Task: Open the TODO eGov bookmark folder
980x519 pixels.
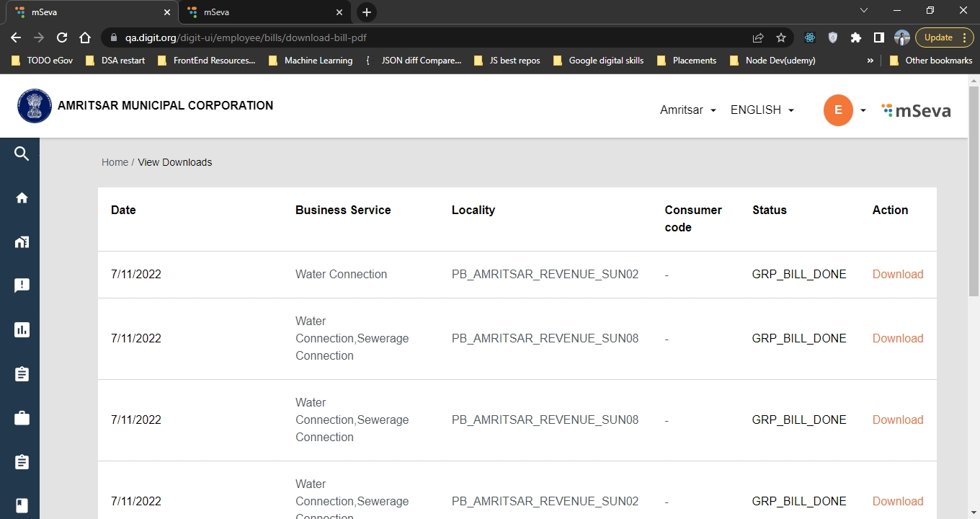Action: tap(43, 61)
